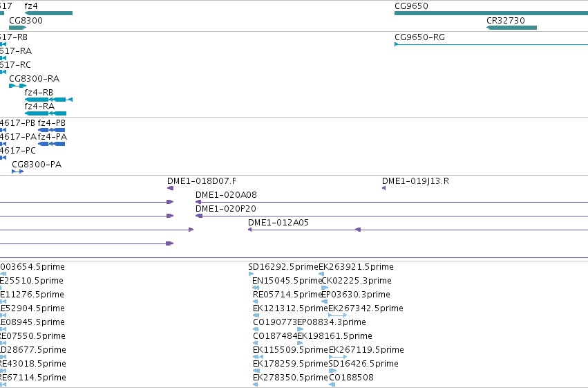588x388 pixels.
Task: Click the E25510.5prime EST label
Action: coord(32,281)
